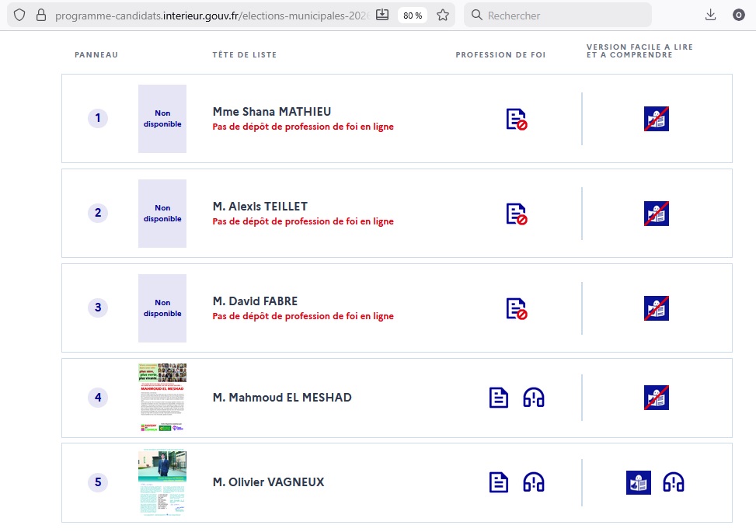Open the browser downloads panel
756x532 pixels.
[710, 15]
